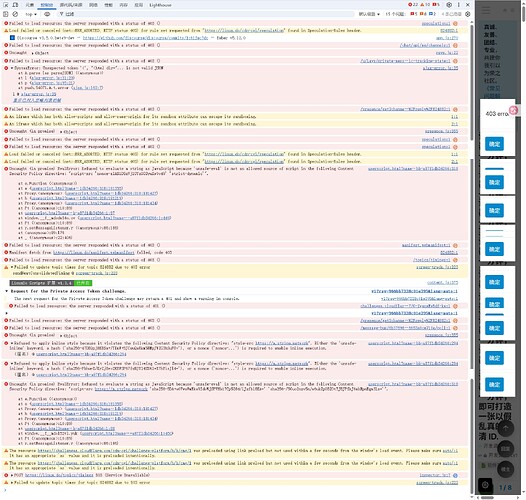Expand the collapsed group below challenges.cloudflare row
Screen dimensions: 526x500
coord(6,313)
